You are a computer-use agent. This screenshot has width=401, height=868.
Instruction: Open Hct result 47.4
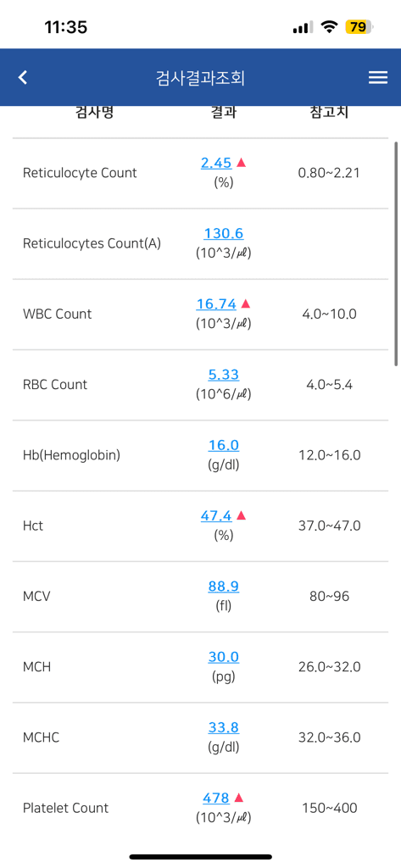[x=216, y=516]
